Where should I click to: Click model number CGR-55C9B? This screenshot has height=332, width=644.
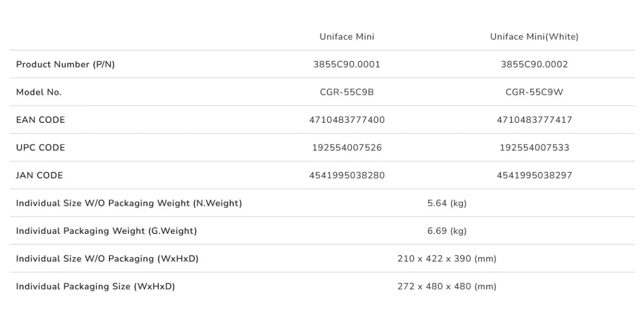coord(347,92)
